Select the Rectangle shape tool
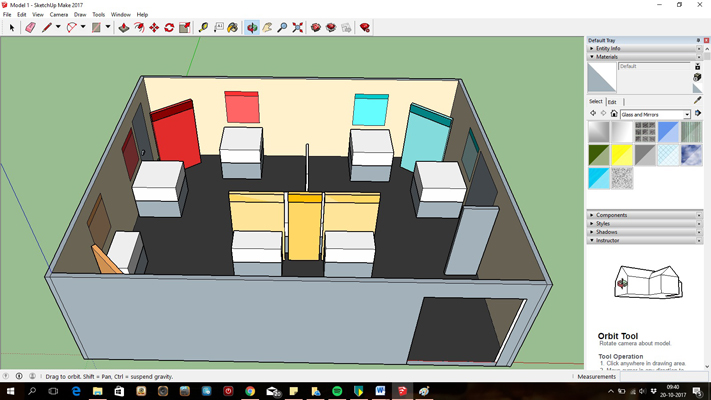Screen dimensions: 711x400 click(96, 28)
